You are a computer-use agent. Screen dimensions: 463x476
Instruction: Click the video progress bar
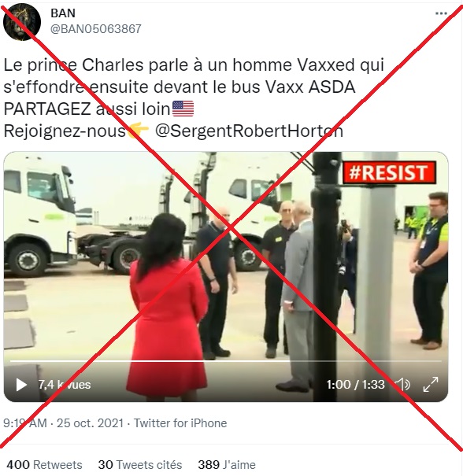226,361
